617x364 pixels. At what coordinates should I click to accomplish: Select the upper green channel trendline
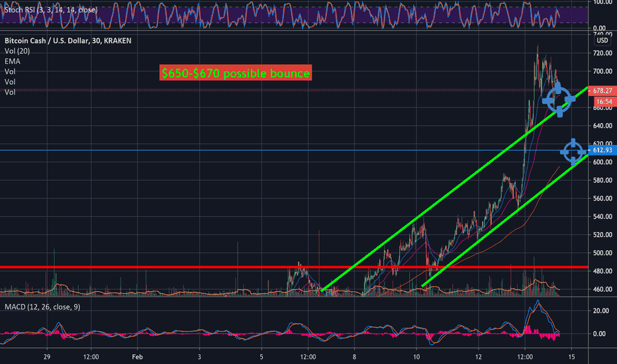pos(455,189)
